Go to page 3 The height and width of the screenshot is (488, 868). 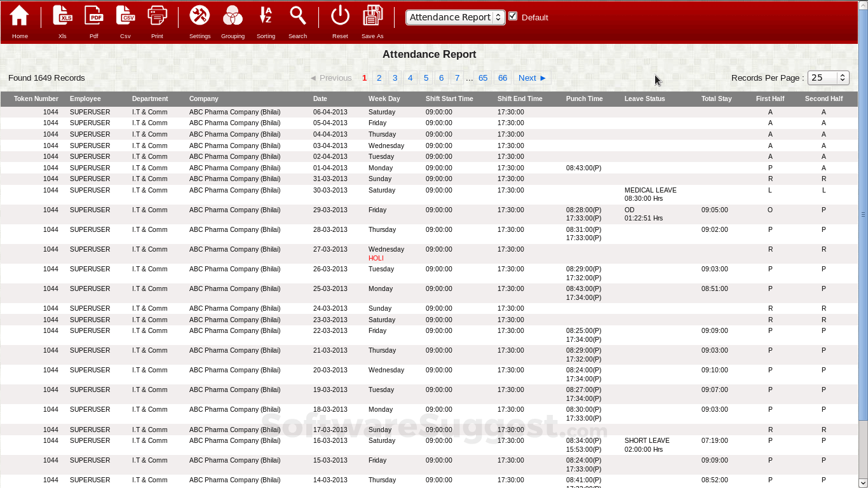click(x=395, y=78)
